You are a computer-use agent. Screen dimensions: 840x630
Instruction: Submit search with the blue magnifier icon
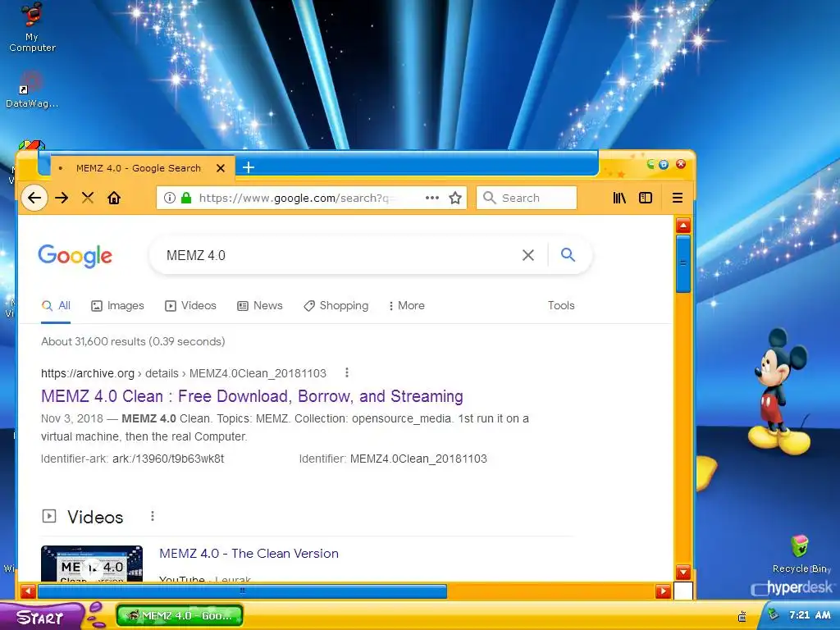click(568, 254)
